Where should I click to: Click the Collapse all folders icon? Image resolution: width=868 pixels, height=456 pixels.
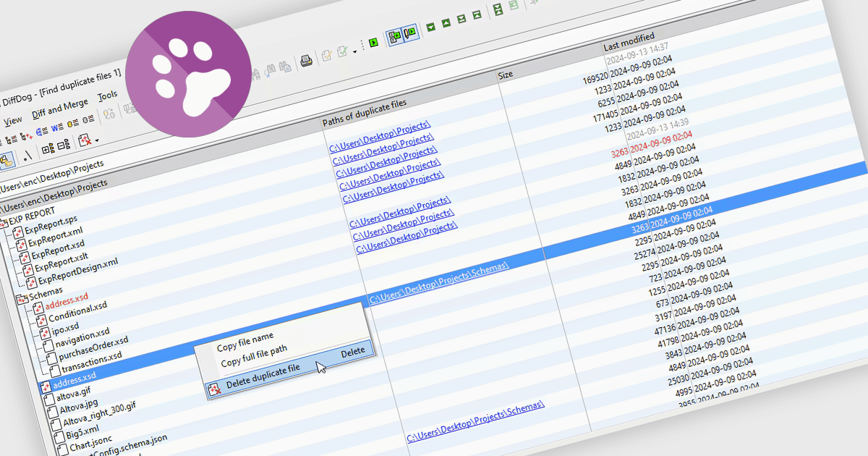point(64,145)
